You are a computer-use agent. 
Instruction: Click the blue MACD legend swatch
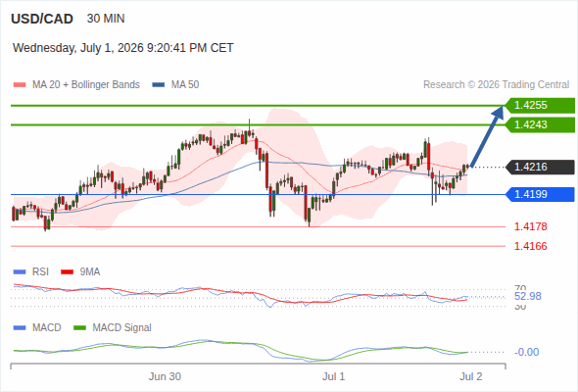click(x=20, y=328)
